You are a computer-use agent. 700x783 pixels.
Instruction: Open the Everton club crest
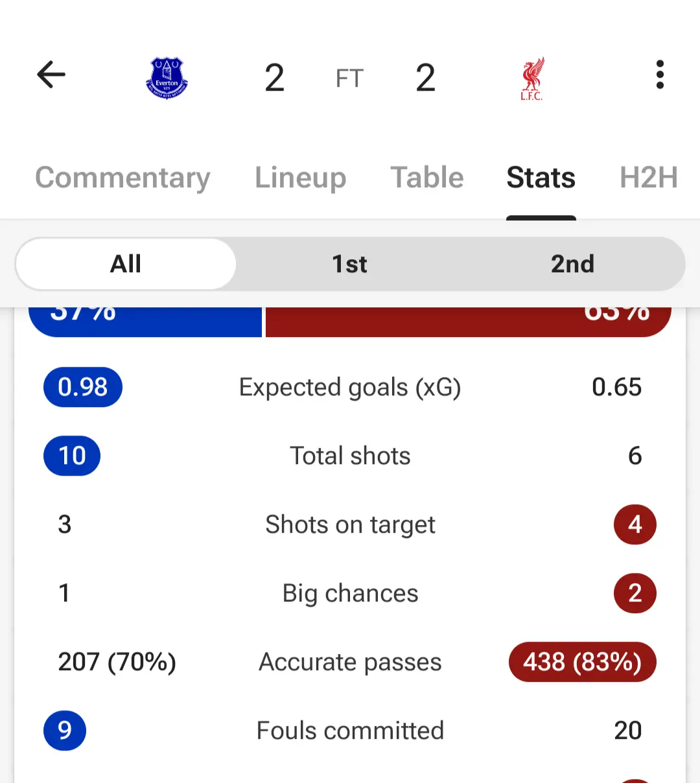167,78
